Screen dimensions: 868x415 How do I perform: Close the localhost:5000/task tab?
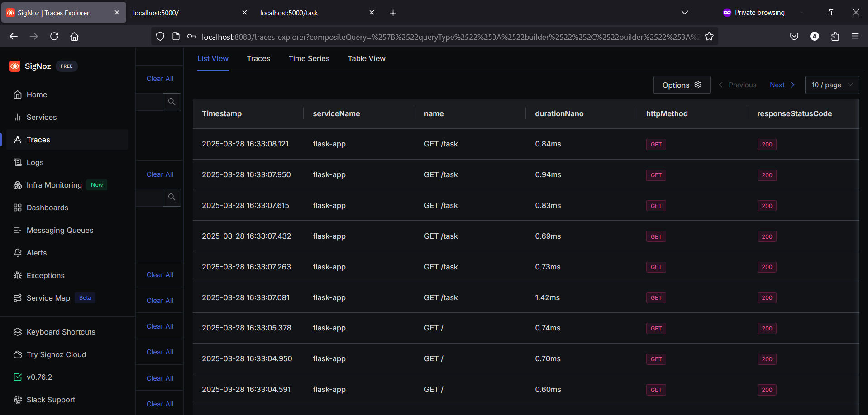click(372, 13)
